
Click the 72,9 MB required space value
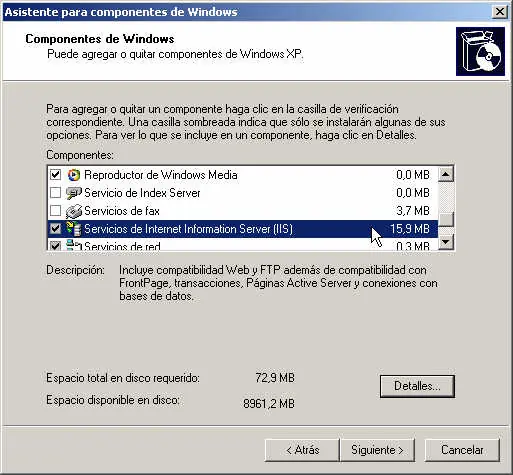275,378
